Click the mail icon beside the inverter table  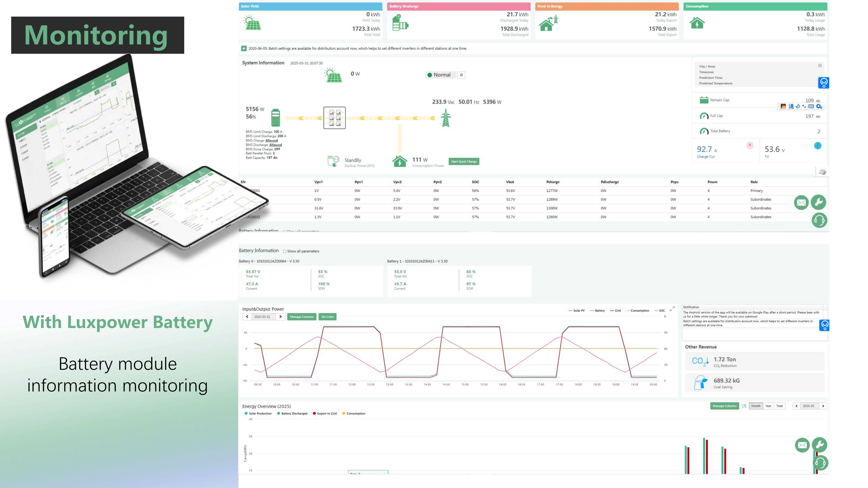pos(801,202)
